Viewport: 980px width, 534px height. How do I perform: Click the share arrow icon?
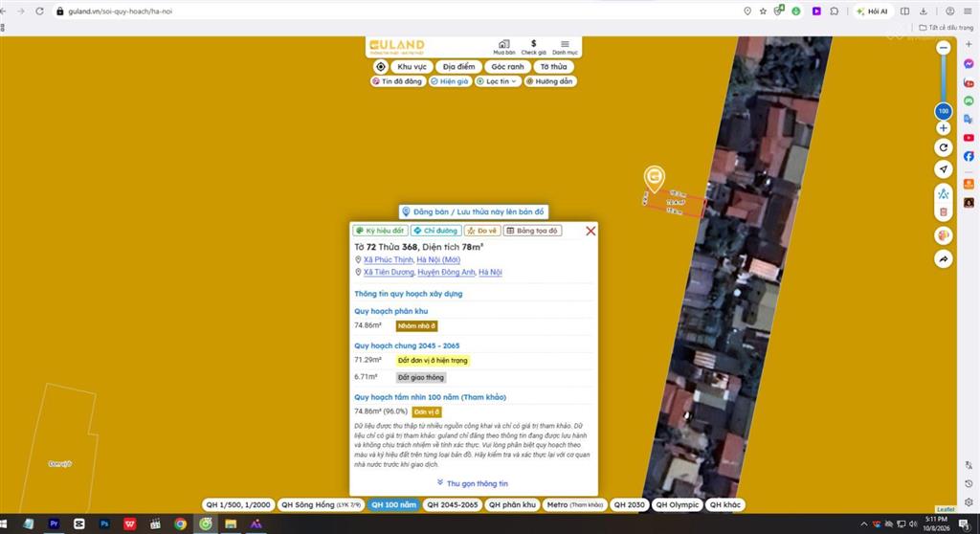pyautogui.click(x=943, y=259)
